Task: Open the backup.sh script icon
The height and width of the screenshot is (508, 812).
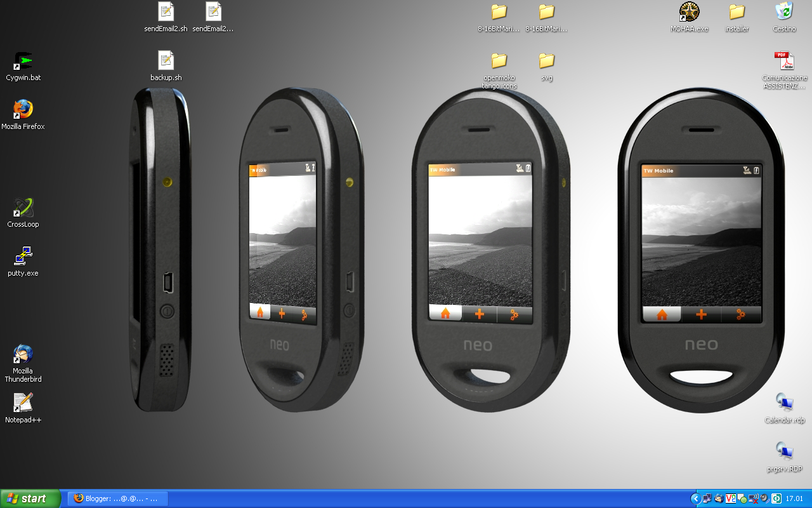Action: [166, 66]
